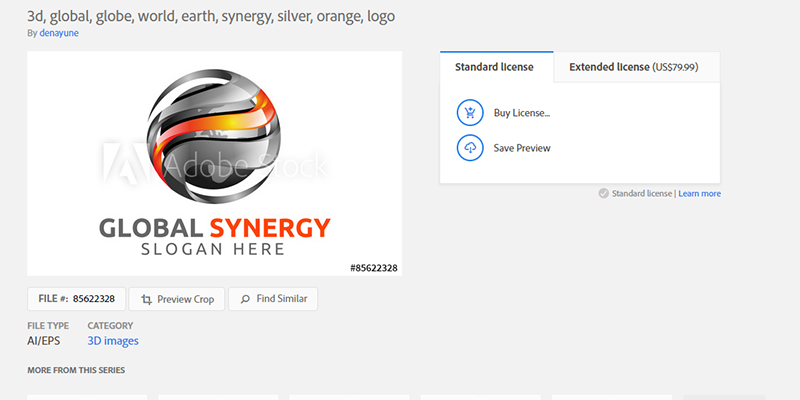
Task: Click the Buy License... text
Action: tap(522, 113)
